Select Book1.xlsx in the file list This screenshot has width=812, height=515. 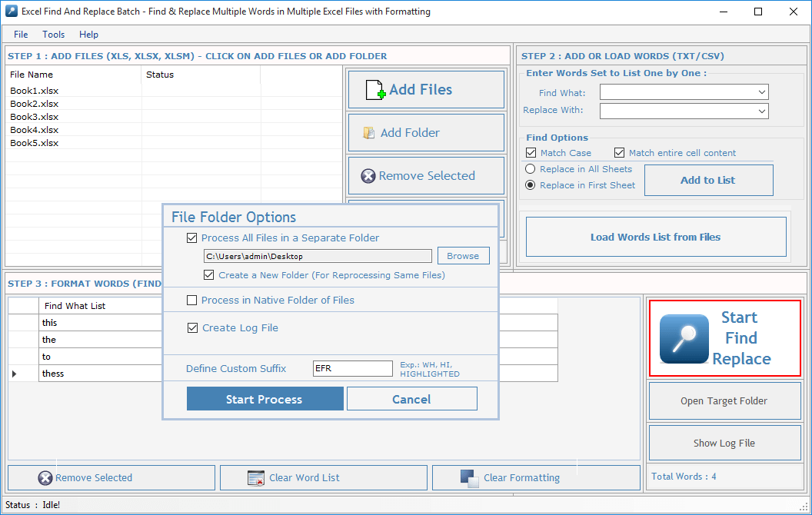point(34,91)
